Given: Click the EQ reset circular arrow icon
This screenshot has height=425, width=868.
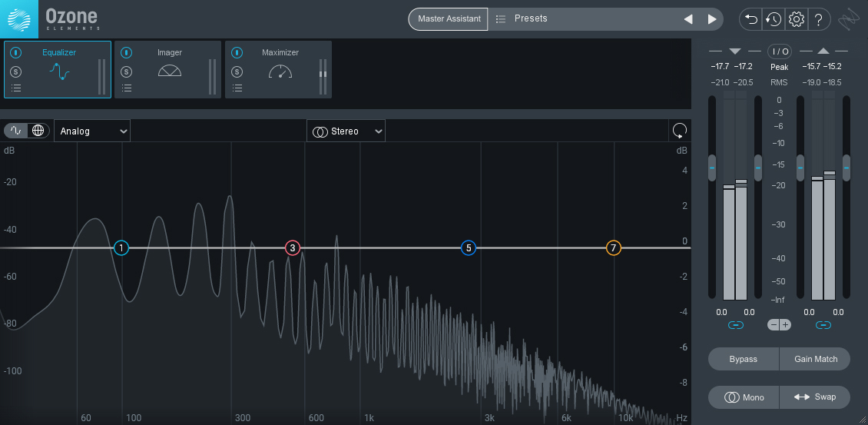Looking at the screenshot, I should click(x=679, y=131).
